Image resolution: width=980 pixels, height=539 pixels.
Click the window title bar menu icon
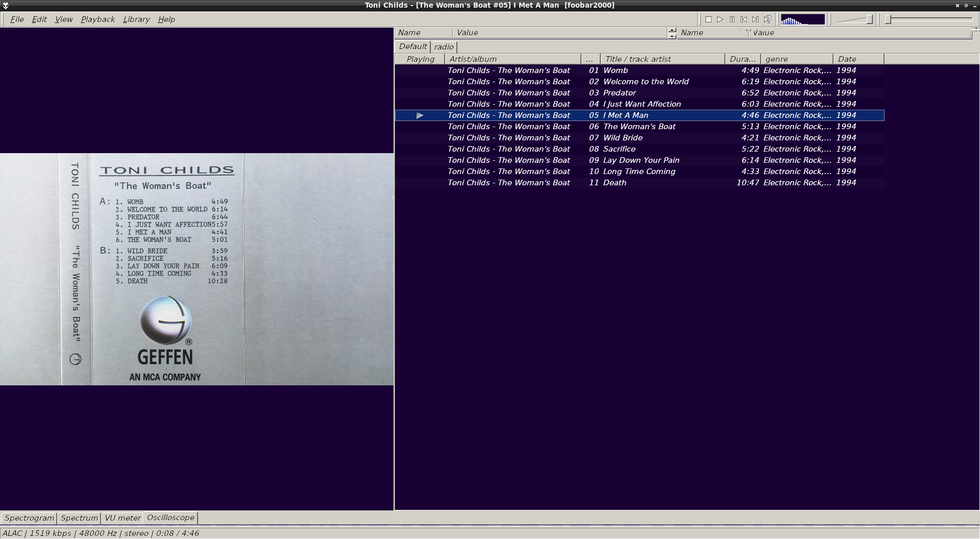point(5,5)
